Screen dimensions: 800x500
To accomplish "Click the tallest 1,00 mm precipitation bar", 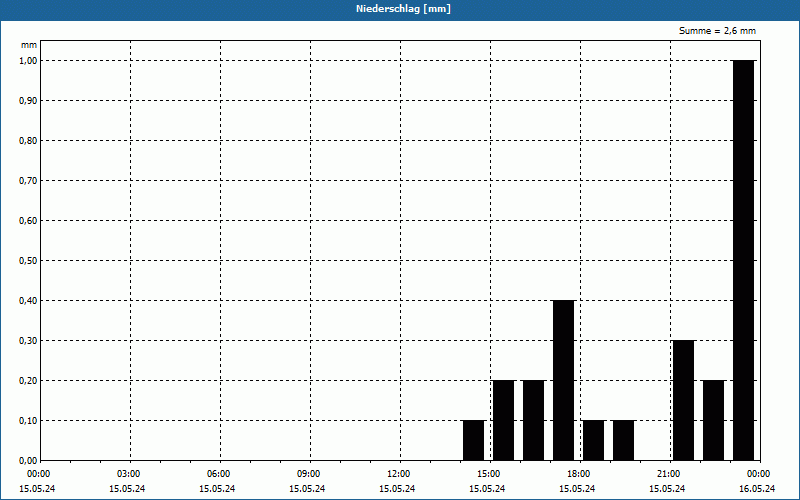I will click(743, 260).
